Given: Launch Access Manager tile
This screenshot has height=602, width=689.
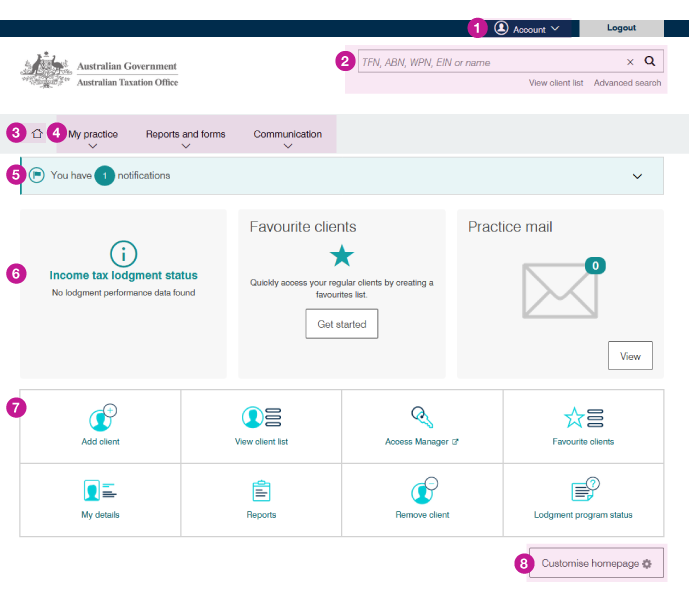Looking at the screenshot, I should (421, 426).
